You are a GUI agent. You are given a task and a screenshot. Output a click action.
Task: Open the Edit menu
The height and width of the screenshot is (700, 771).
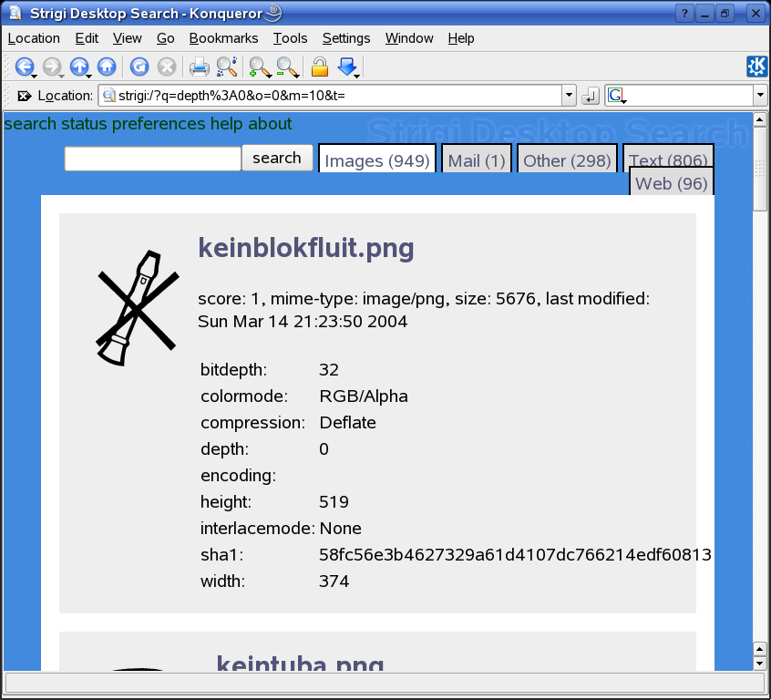point(87,38)
